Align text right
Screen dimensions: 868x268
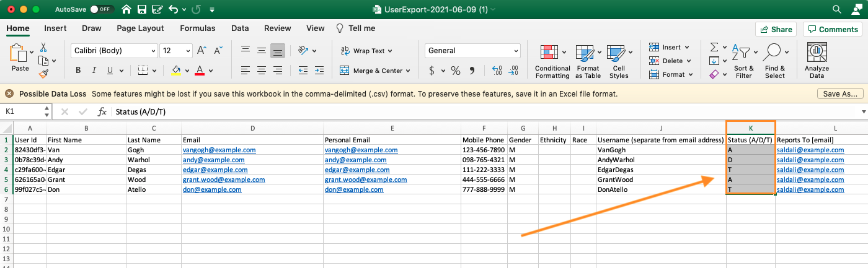[x=278, y=71]
